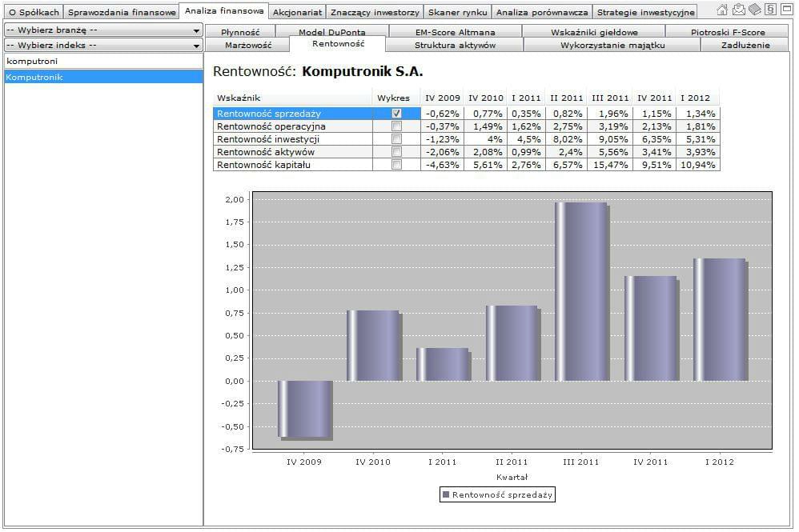Click the Rentowność sprzedaży legend swatch
This screenshot has height=532, width=799.
point(446,494)
